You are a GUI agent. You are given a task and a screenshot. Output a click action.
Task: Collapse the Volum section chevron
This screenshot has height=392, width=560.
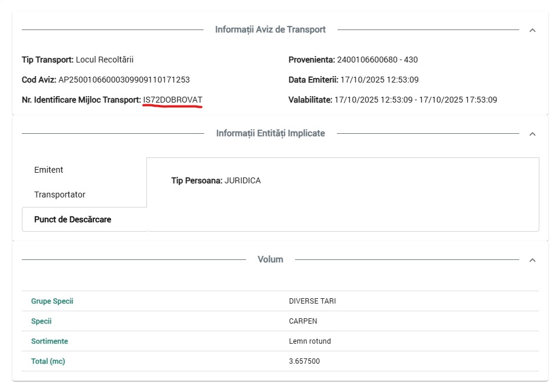pyautogui.click(x=532, y=260)
